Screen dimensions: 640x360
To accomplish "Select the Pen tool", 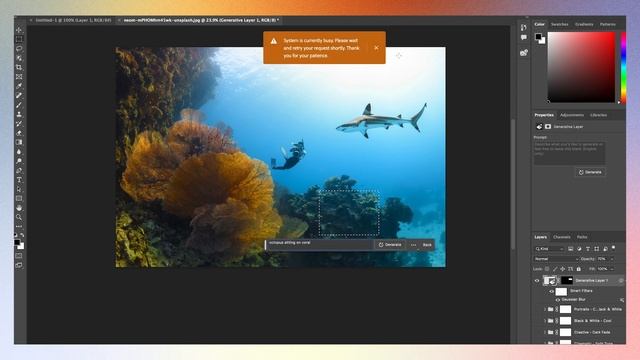I will point(19,171).
